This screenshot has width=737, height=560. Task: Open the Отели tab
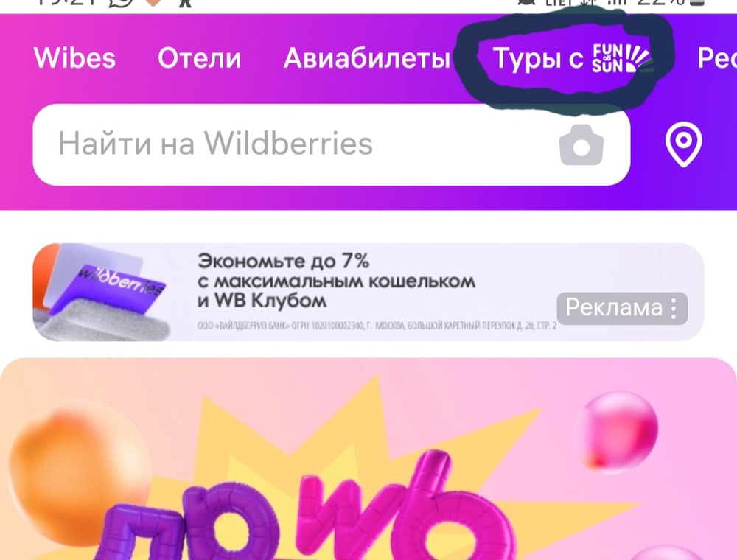click(x=199, y=58)
